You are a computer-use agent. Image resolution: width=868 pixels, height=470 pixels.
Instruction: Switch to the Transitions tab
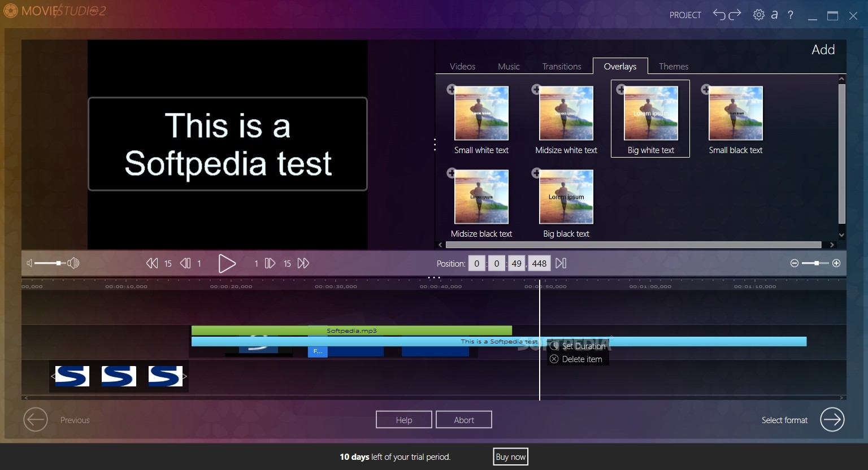(562, 66)
